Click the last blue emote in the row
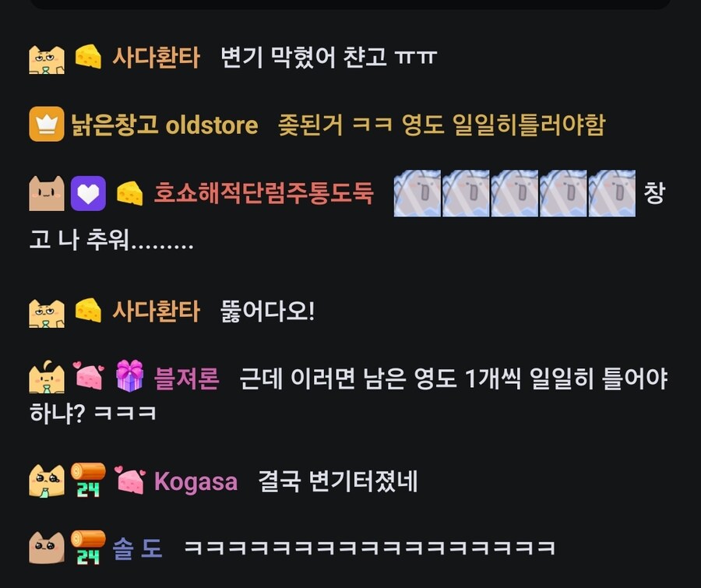Image resolution: width=701 pixels, height=588 pixels. [x=612, y=193]
